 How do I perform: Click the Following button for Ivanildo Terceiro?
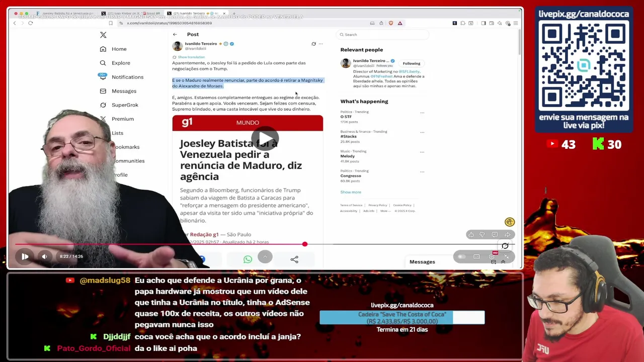tap(411, 63)
